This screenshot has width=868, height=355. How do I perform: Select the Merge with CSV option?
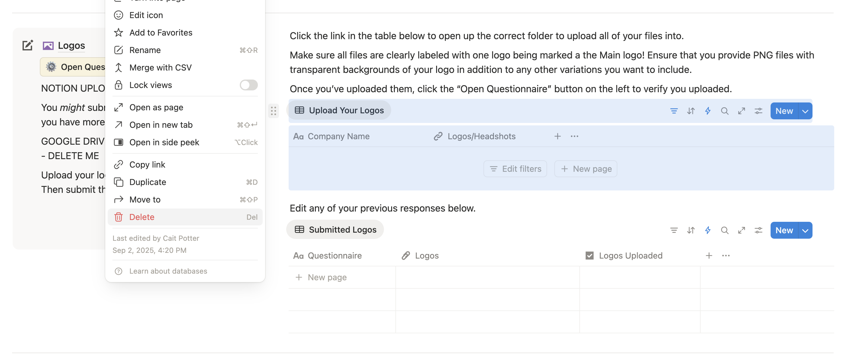point(160,68)
